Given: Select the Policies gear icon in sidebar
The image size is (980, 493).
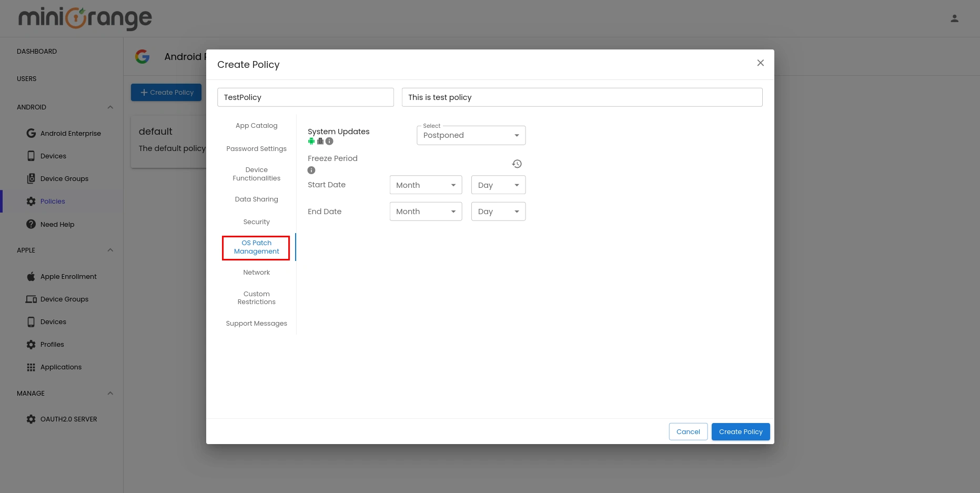Looking at the screenshot, I should click(31, 201).
